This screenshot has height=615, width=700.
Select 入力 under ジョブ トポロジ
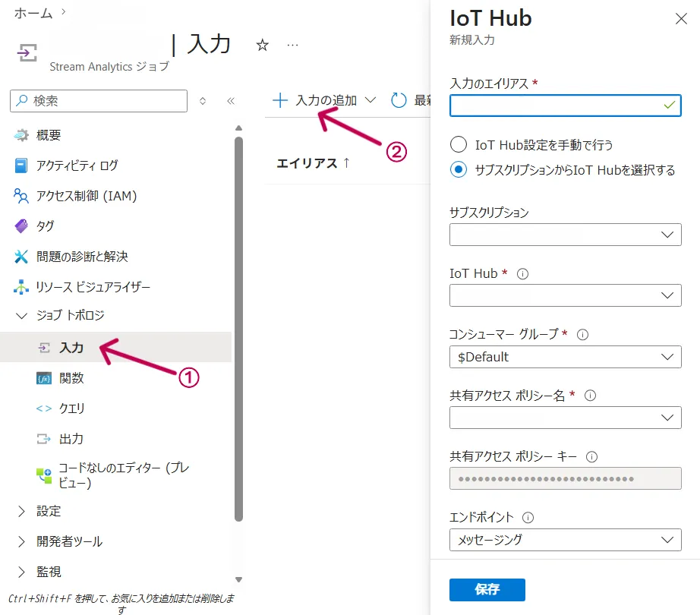click(71, 347)
